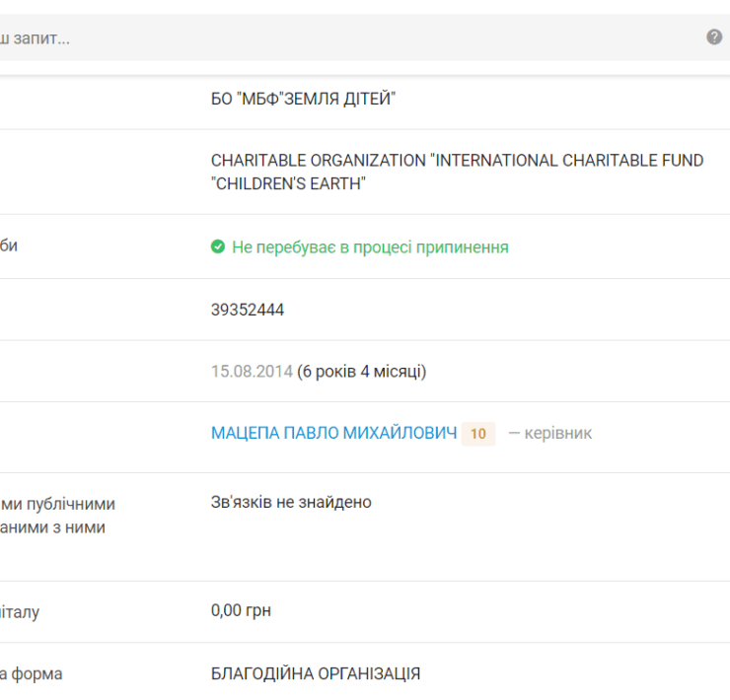Screen dimensions: 730x700
Task: Open the help question mark icon
Action: tap(714, 36)
